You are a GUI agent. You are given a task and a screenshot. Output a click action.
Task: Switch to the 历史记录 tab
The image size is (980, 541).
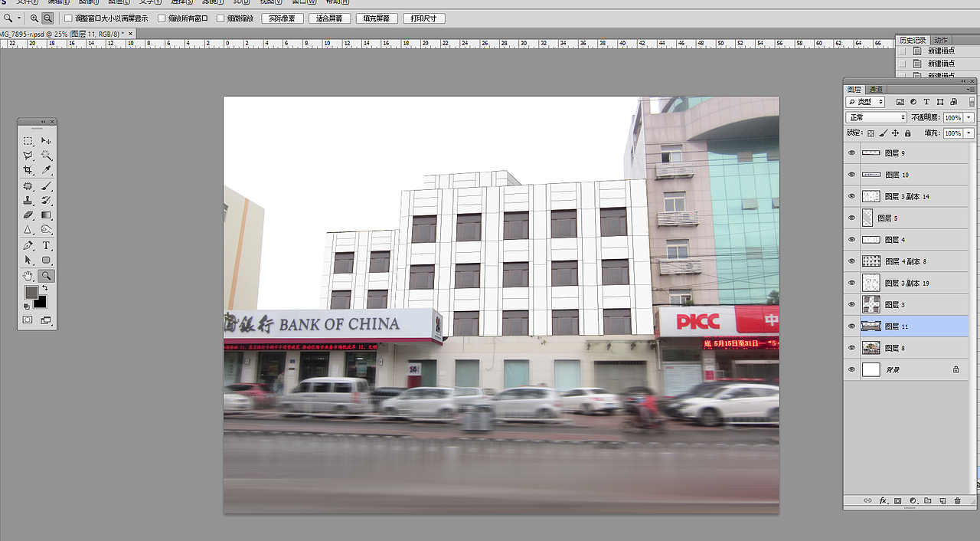pos(912,40)
